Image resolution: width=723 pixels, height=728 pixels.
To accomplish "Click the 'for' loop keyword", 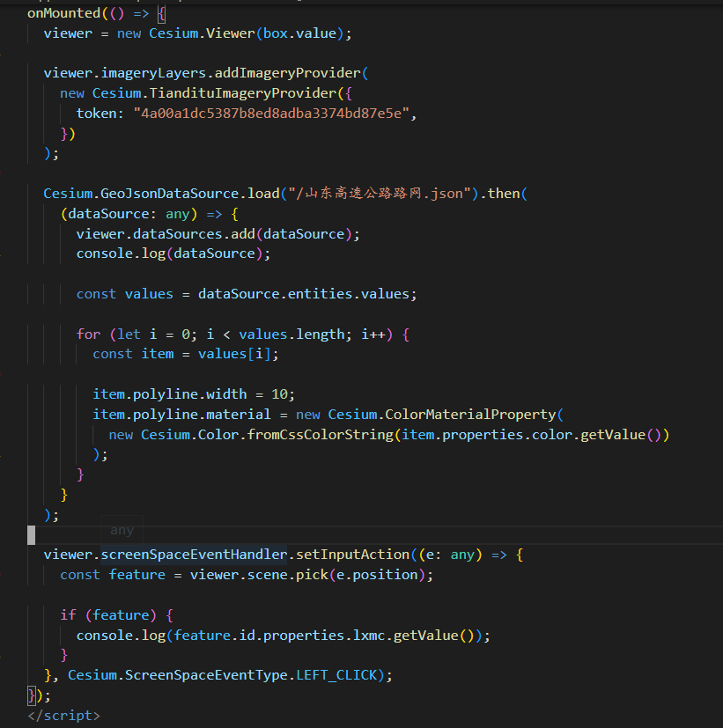I will [88, 335].
